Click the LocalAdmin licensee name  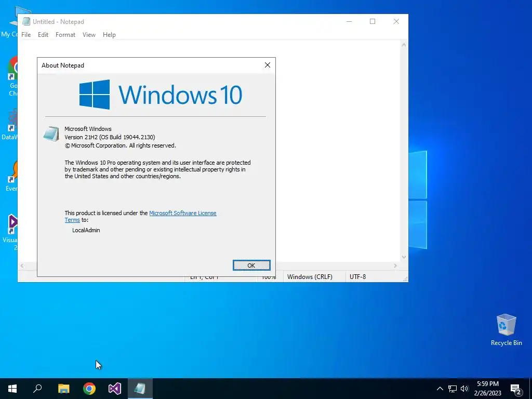click(86, 230)
